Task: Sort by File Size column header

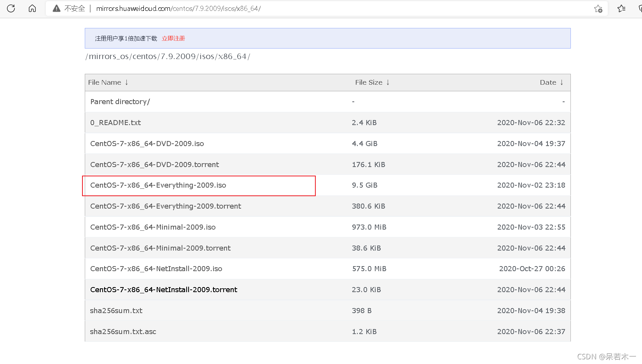Action: click(372, 82)
